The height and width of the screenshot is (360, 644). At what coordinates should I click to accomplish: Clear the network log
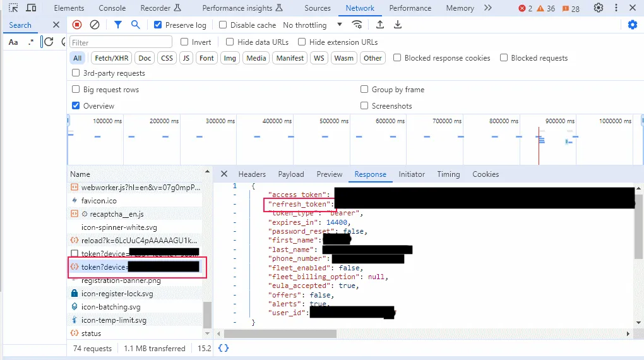pyautogui.click(x=95, y=25)
